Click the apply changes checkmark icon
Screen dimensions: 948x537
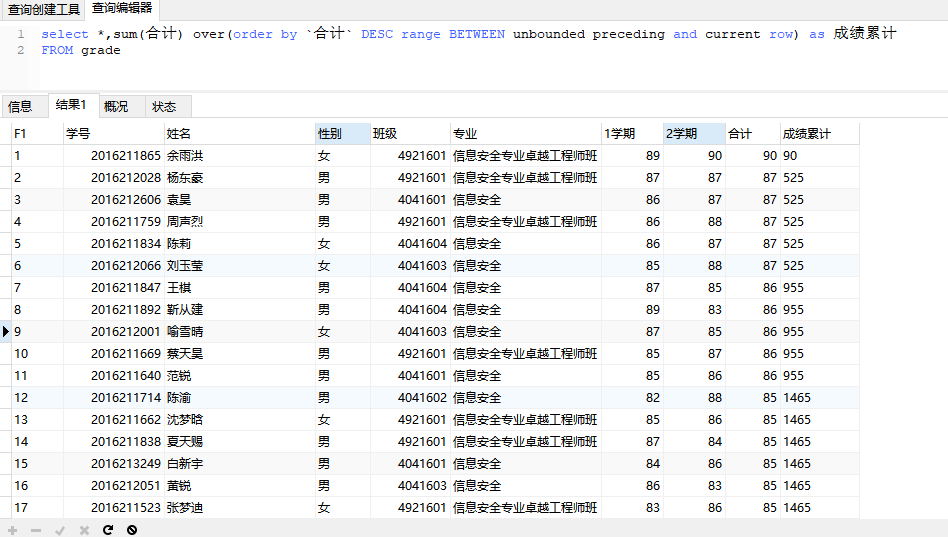(60, 530)
